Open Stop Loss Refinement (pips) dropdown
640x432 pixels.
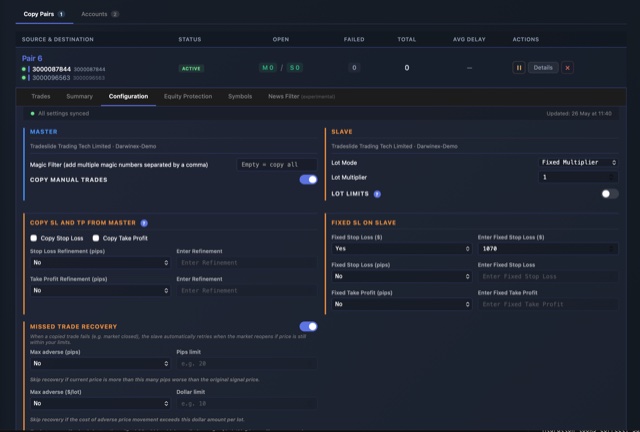tap(100, 263)
